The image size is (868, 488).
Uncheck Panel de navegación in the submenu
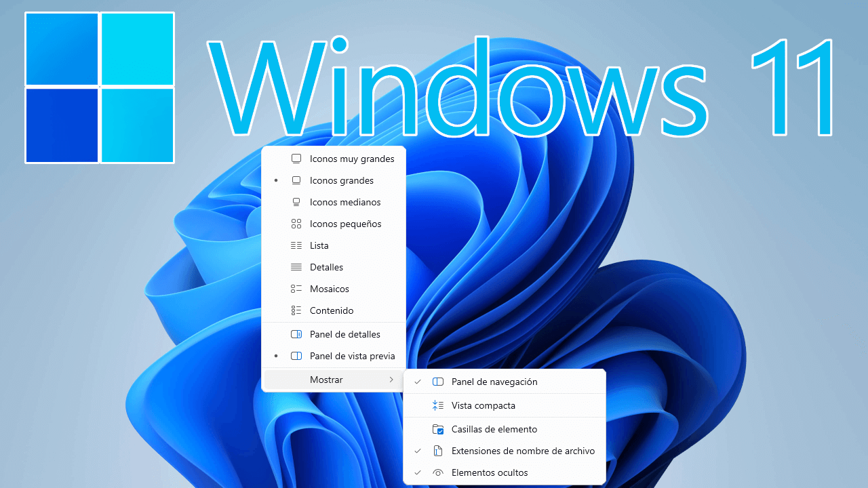pos(504,382)
